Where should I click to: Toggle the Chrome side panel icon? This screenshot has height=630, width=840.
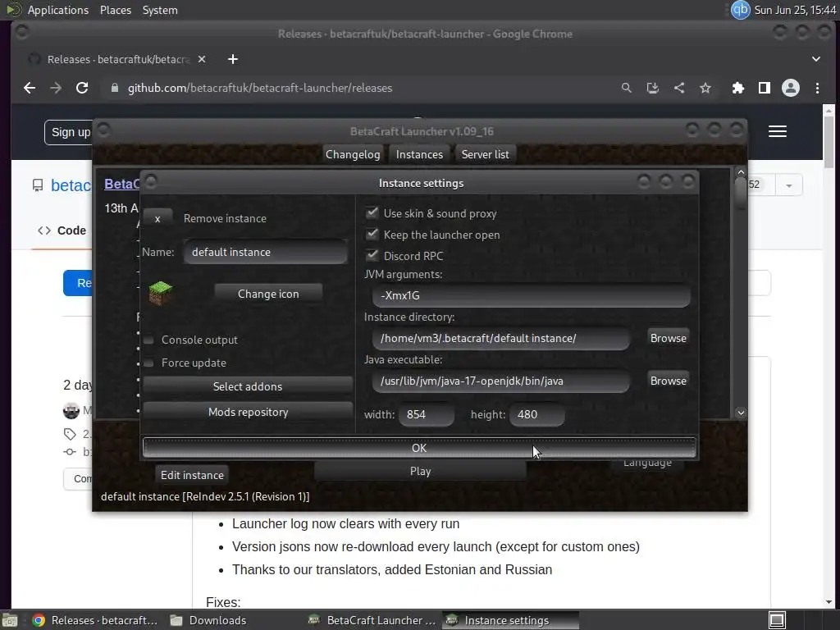tap(765, 88)
